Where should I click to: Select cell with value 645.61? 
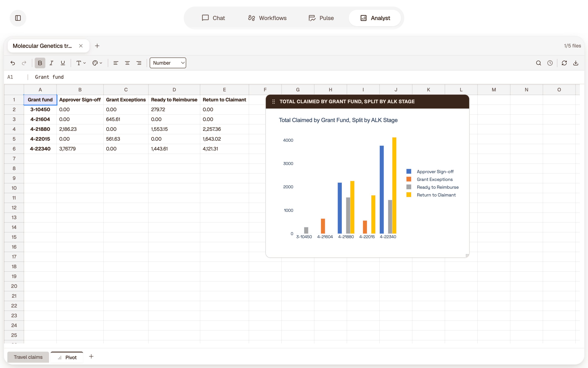(x=126, y=119)
